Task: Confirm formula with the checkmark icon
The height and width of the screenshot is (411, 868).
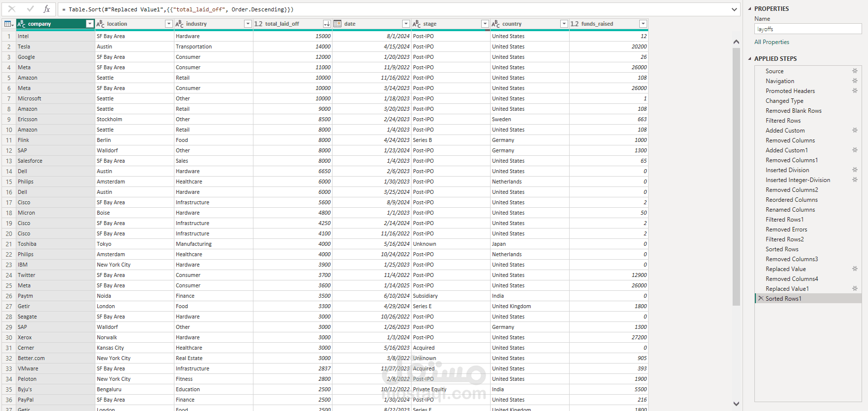Action: click(30, 9)
